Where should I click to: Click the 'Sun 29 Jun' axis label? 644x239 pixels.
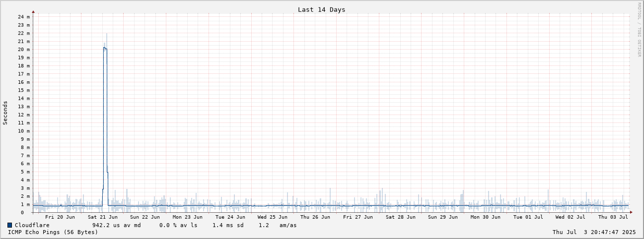(443, 217)
